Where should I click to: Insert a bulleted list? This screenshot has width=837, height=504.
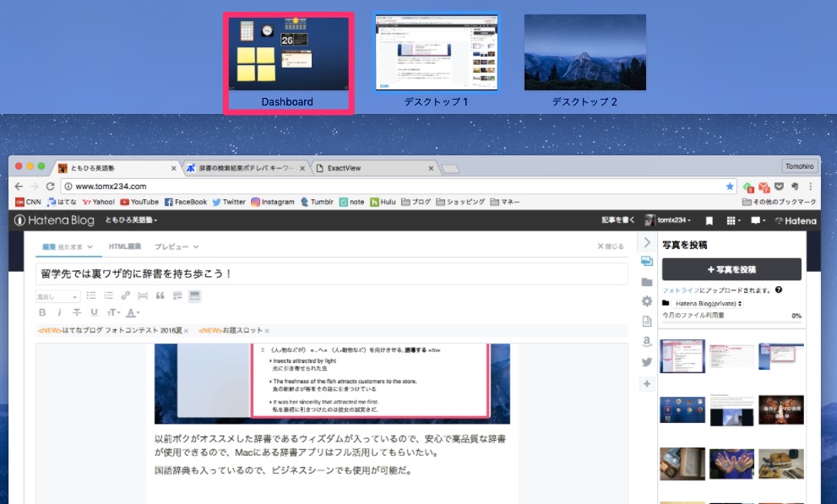[x=91, y=295]
